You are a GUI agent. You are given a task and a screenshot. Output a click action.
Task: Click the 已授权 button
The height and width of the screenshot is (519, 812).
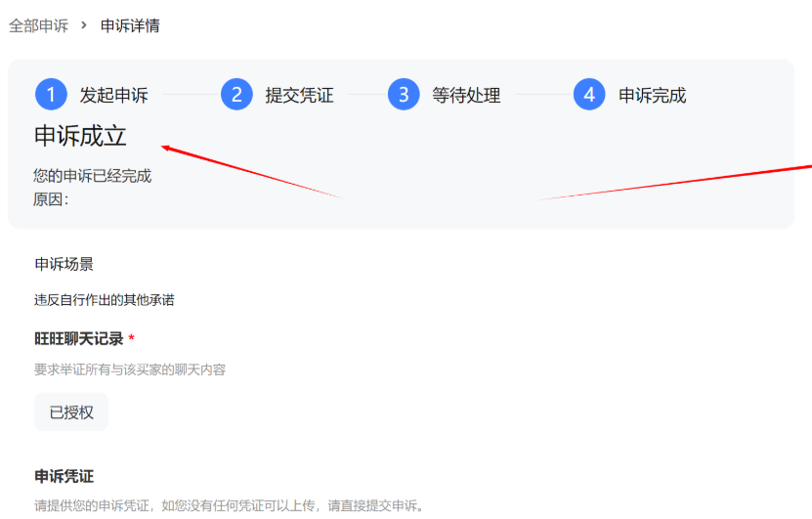click(x=71, y=411)
